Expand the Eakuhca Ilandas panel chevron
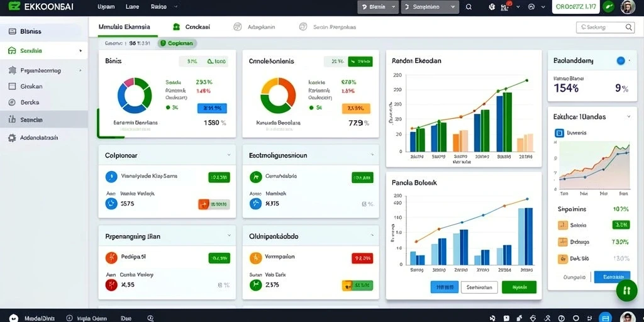Viewport: 644px width, 322px height. coord(628,116)
